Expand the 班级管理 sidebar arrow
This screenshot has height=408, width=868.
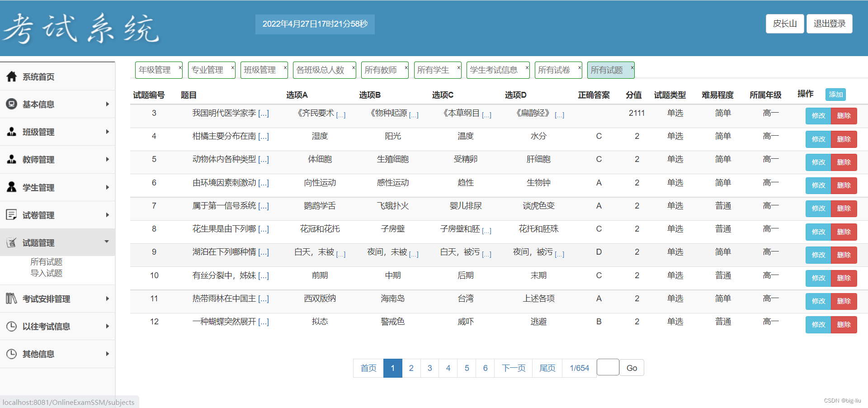coord(107,132)
